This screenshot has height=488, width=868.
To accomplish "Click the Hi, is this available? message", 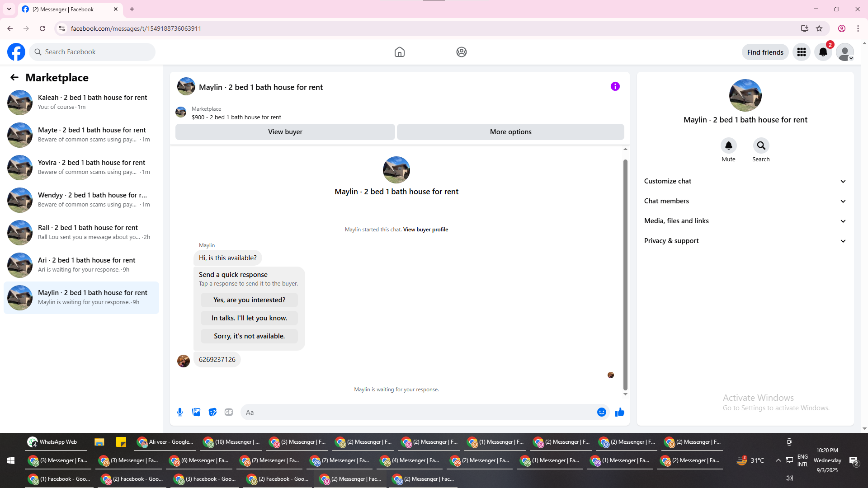I will 228,258.
